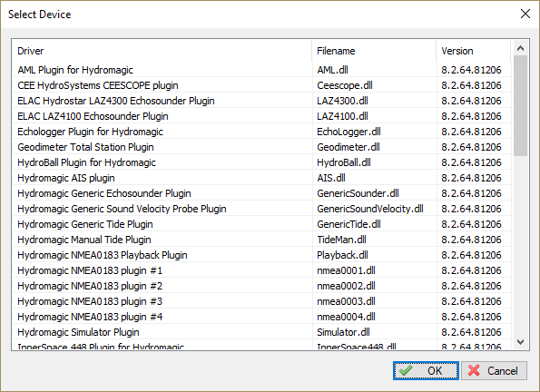Sort list by Filename column header
The width and height of the screenshot is (540, 392).
coord(374,51)
